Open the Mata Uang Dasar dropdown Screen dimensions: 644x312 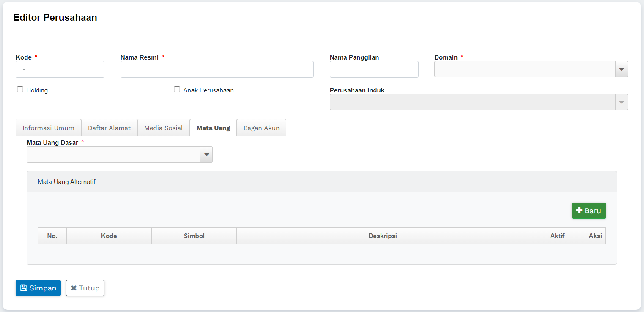tap(206, 155)
